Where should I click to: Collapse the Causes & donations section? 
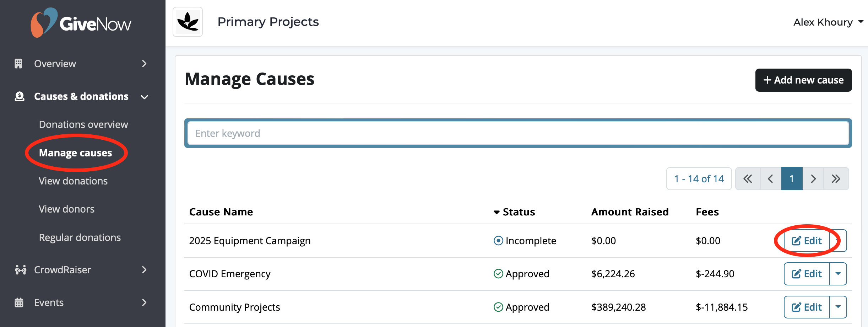(x=144, y=96)
